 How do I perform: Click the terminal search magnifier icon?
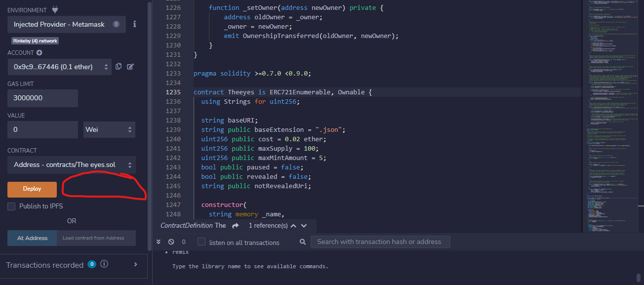303,242
